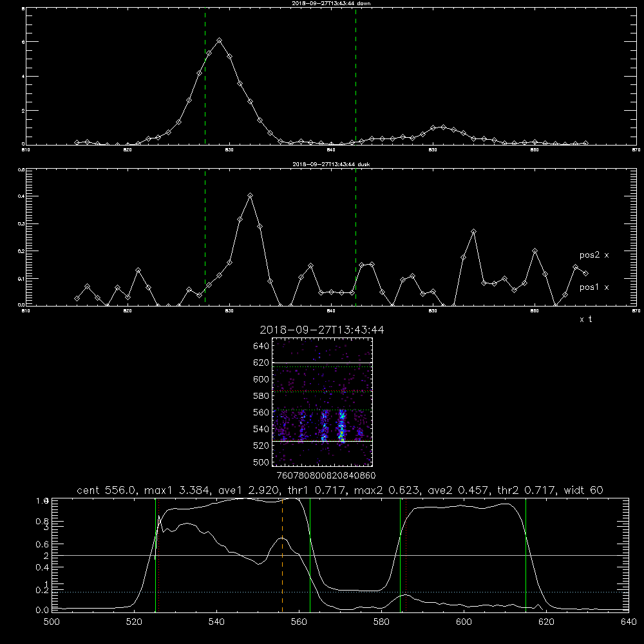Click the '2018-09-27T13:43:44 dusk' plot title

pyautogui.click(x=331, y=164)
